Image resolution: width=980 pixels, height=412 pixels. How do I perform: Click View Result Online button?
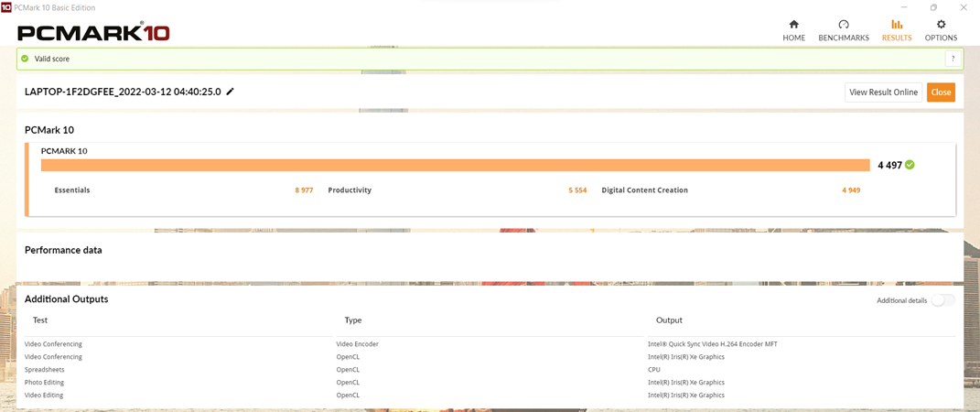pyautogui.click(x=883, y=92)
